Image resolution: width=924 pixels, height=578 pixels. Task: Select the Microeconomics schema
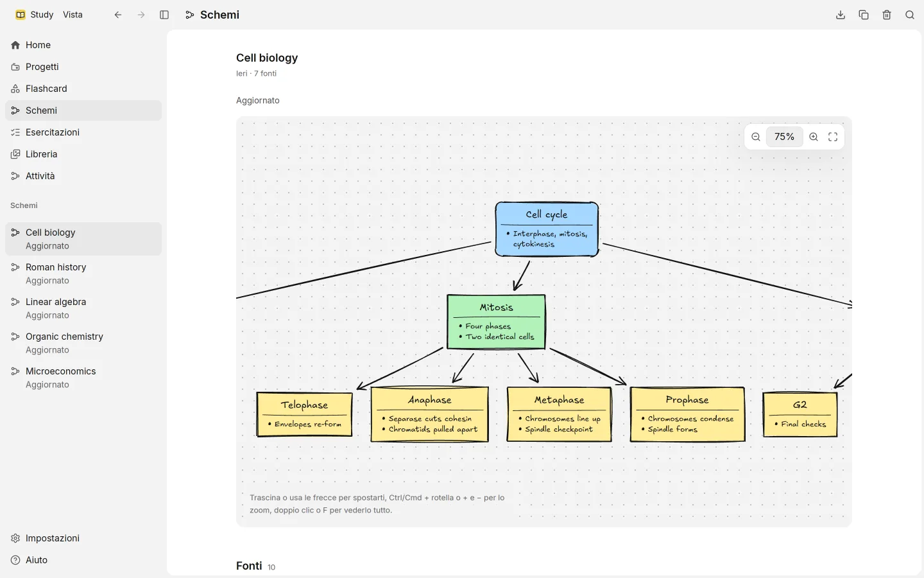point(83,378)
